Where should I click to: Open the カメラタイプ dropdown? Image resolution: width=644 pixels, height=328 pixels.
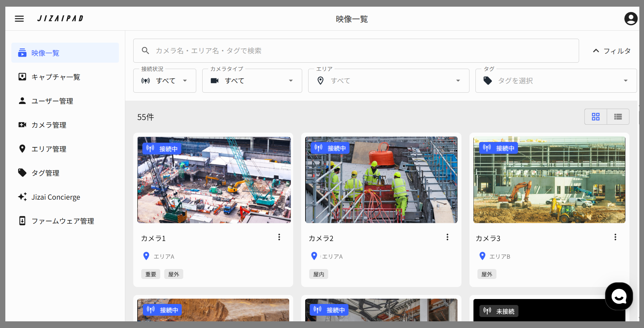252,81
